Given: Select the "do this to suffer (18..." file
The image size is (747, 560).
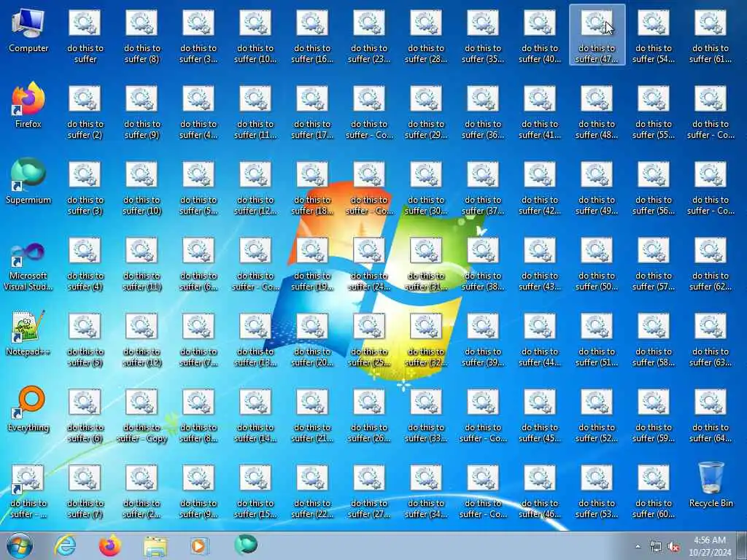Looking at the screenshot, I should click(x=312, y=188).
